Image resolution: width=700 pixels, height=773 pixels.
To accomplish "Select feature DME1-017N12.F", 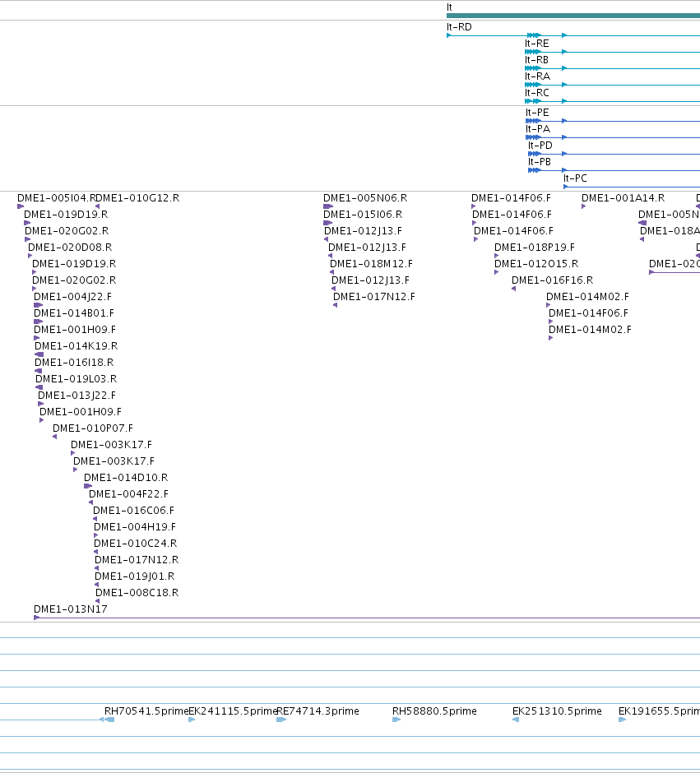I will point(374,296).
